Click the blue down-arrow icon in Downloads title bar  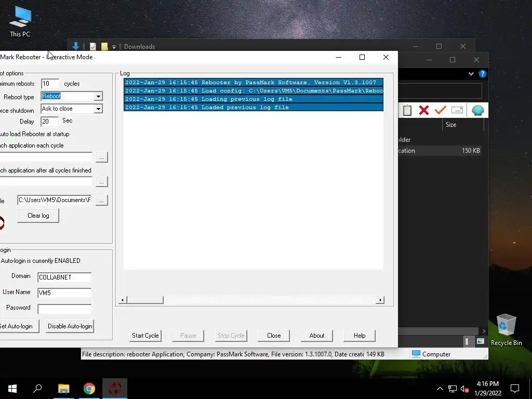click(75, 46)
